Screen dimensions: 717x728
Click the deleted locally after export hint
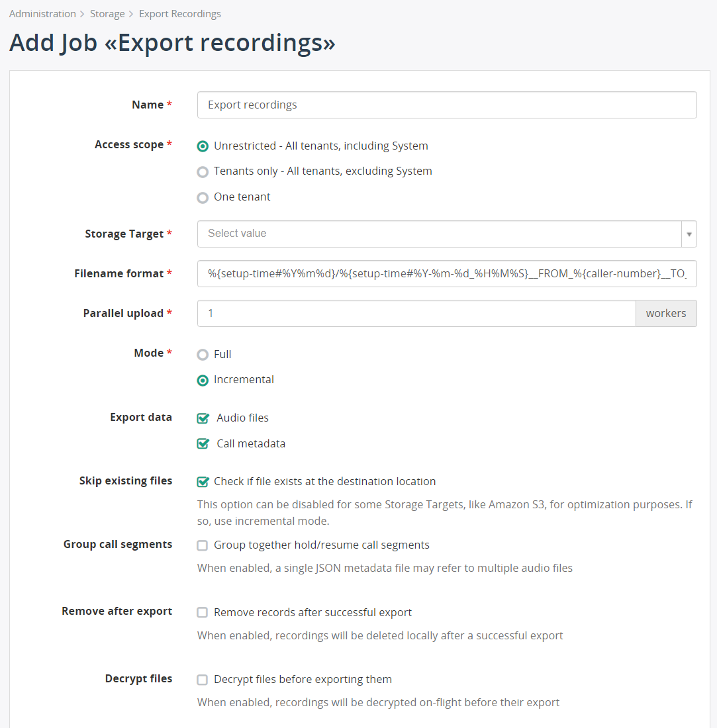click(x=380, y=635)
